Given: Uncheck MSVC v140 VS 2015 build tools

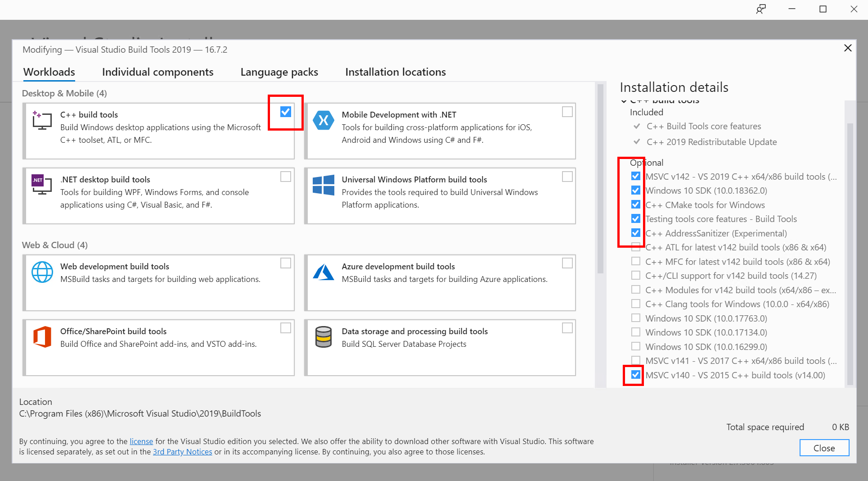Looking at the screenshot, I should pyautogui.click(x=636, y=375).
